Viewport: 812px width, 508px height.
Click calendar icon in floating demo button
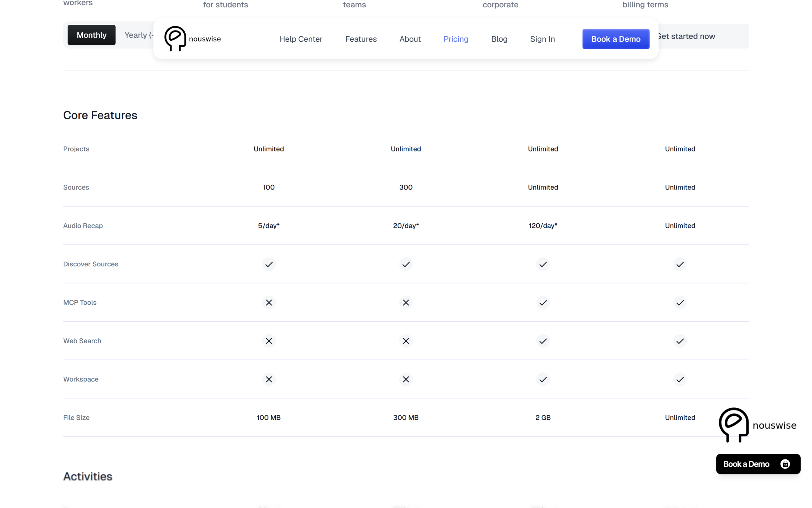click(x=785, y=464)
